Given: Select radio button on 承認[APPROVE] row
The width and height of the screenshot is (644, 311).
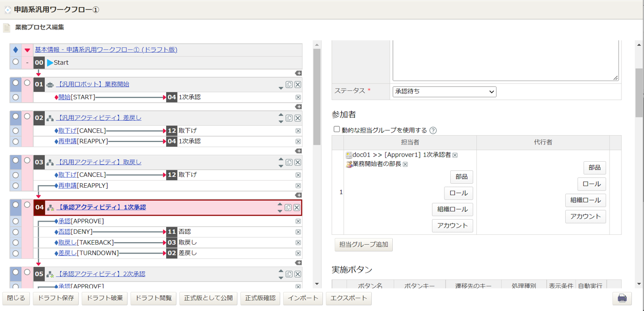Looking at the screenshot, I should [x=16, y=221].
